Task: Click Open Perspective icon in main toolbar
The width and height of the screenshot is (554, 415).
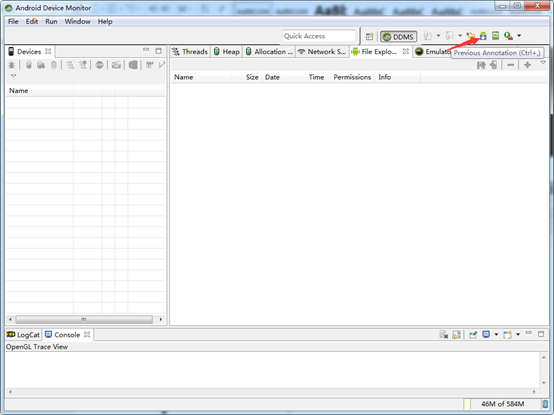Action: 370,36
